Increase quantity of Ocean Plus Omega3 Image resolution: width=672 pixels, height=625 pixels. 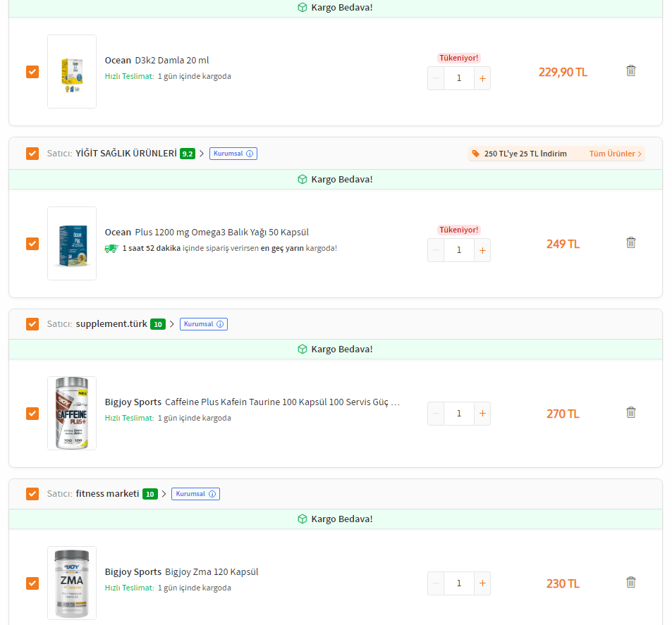tap(482, 250)
